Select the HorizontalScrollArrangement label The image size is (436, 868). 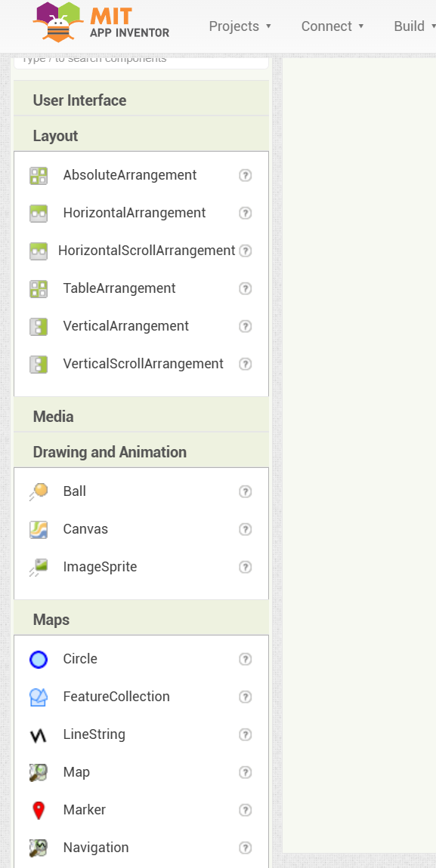tap(147, 251)
